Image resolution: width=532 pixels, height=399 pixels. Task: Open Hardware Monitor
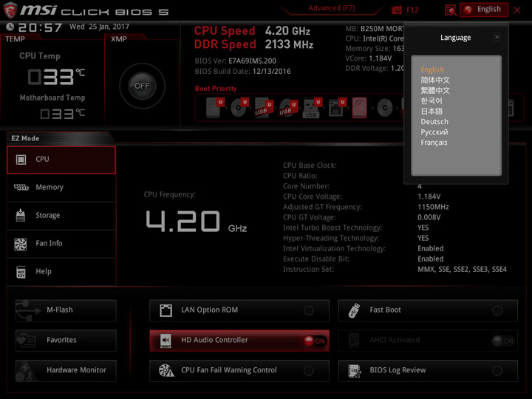[x=66, y=371]
